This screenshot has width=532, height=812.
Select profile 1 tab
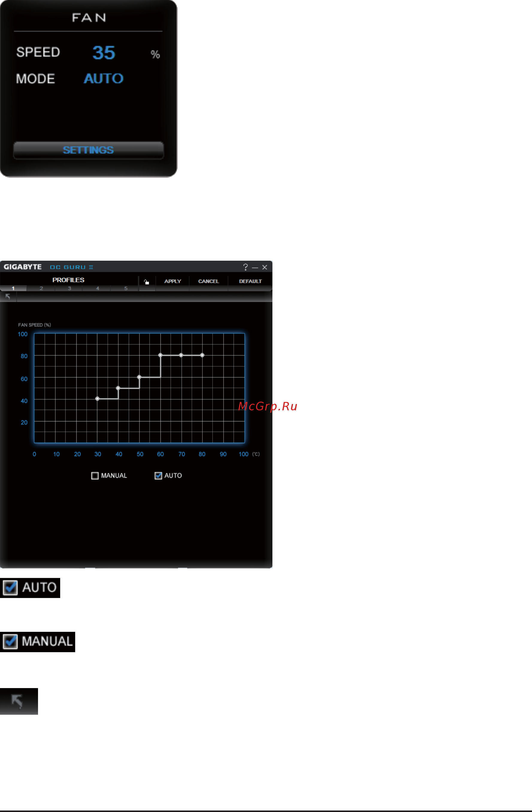click(13, 288)
